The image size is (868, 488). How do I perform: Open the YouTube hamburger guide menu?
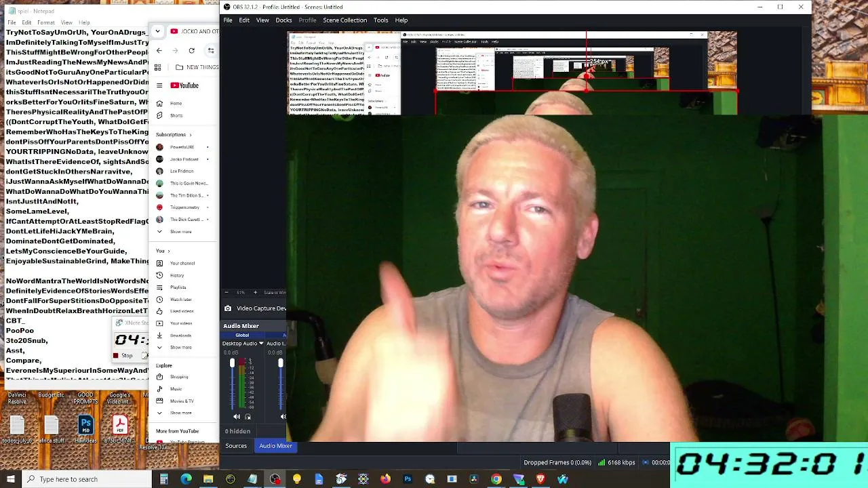pyautogui.click(x=159, y=85)
